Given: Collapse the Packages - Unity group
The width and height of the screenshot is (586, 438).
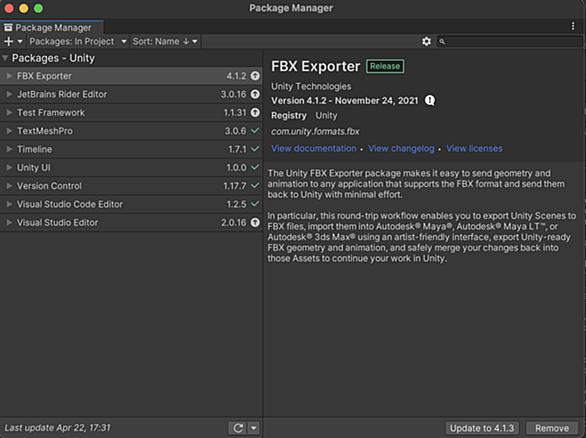Looking at the screenshot, I should [x=5, y=58].
